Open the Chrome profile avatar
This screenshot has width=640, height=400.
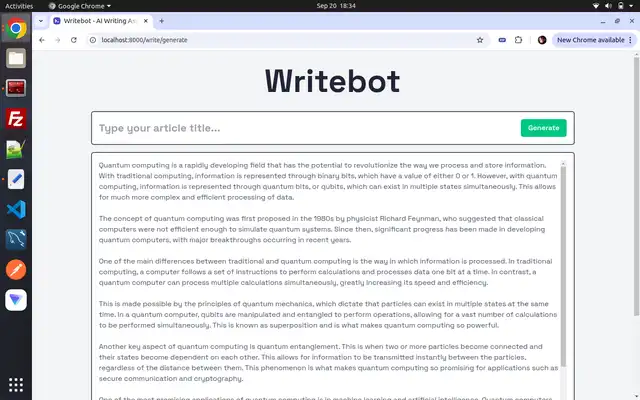click(x=542, y=40)
